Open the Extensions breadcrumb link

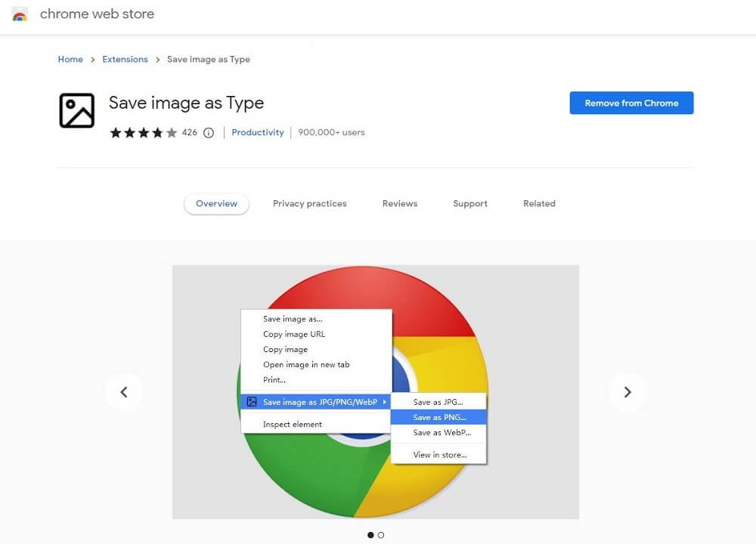tap(125, 60)
